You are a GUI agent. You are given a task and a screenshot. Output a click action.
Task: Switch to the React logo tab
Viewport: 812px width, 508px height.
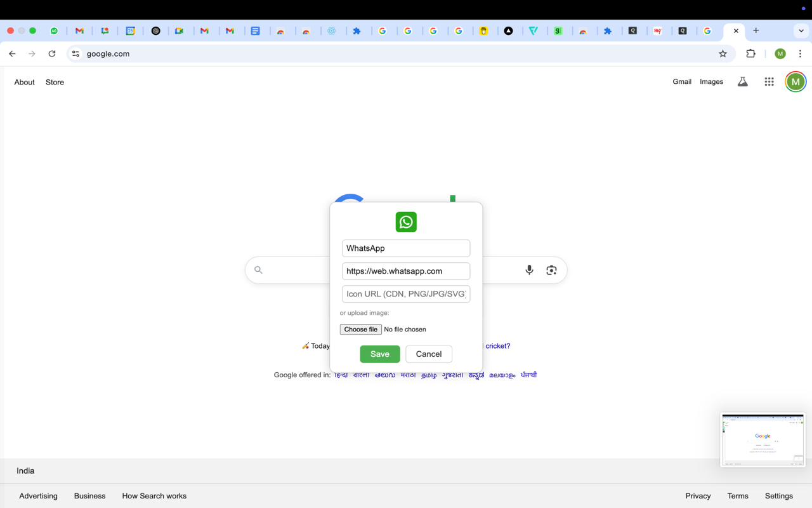[332, 30]
